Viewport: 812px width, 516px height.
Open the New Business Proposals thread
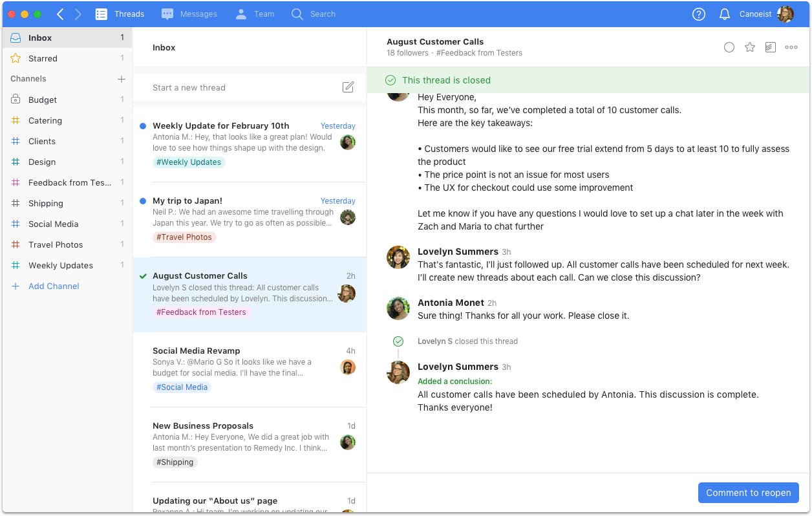click(250, 445)
